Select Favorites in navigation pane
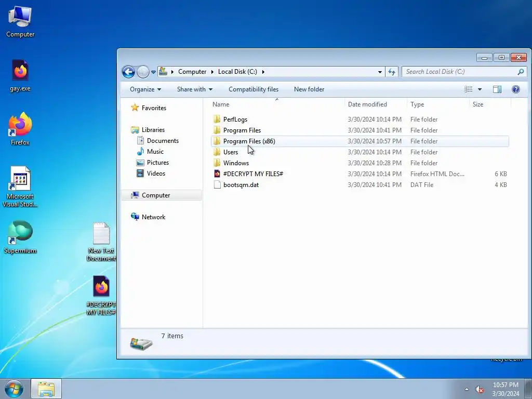532x399 pixels. pos(149,108)
